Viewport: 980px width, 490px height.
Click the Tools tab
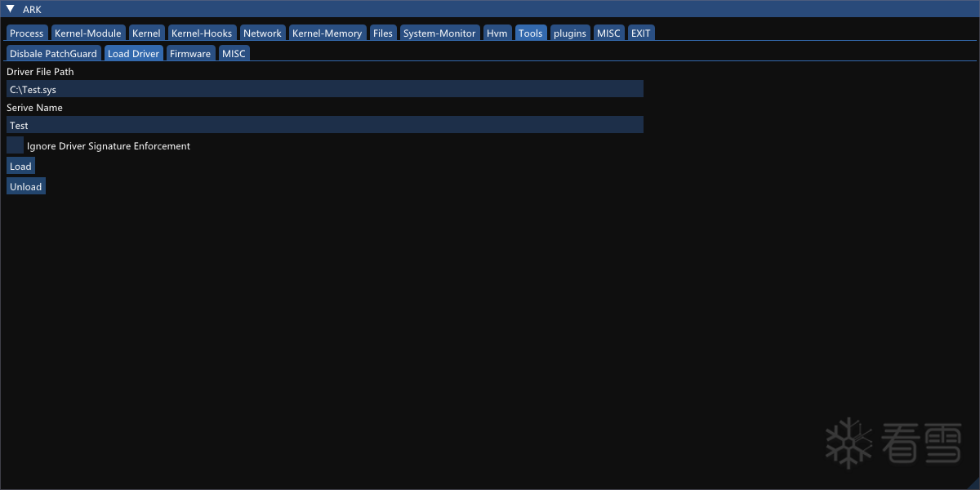[531, 33]
